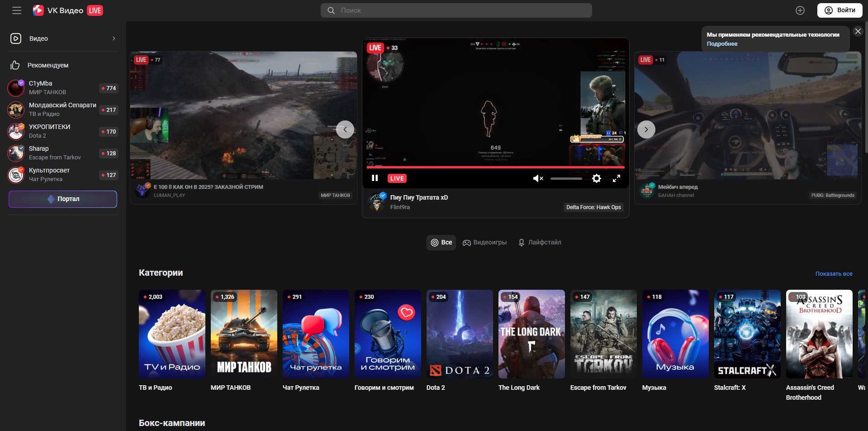
Task: Click Показать все categories link
Action: [834, 274]
